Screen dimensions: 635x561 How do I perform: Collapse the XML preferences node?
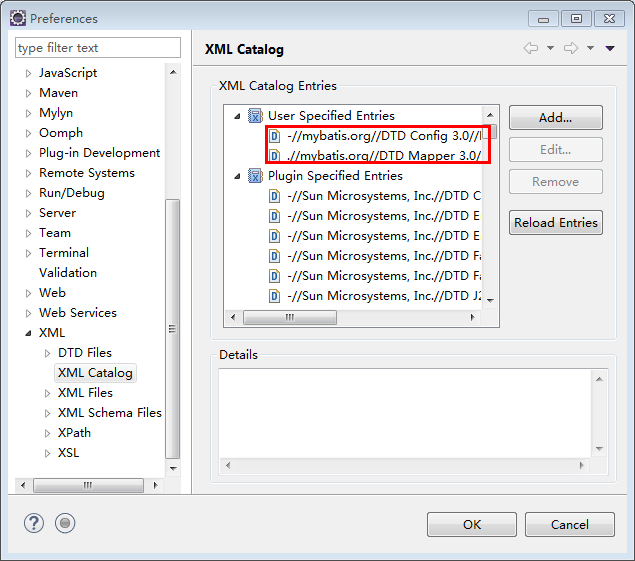28,333
